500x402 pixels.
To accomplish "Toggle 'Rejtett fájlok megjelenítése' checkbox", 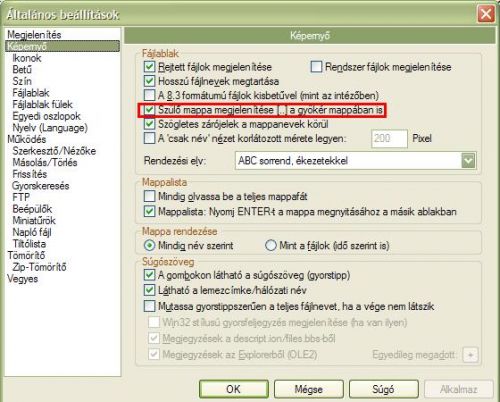I will [149, 67].
